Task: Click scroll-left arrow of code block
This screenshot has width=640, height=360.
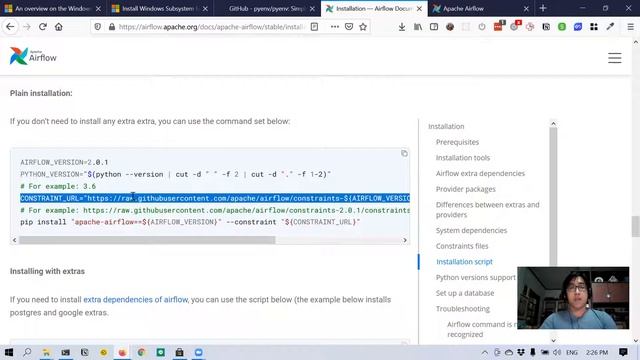Action: pos(15,240)
